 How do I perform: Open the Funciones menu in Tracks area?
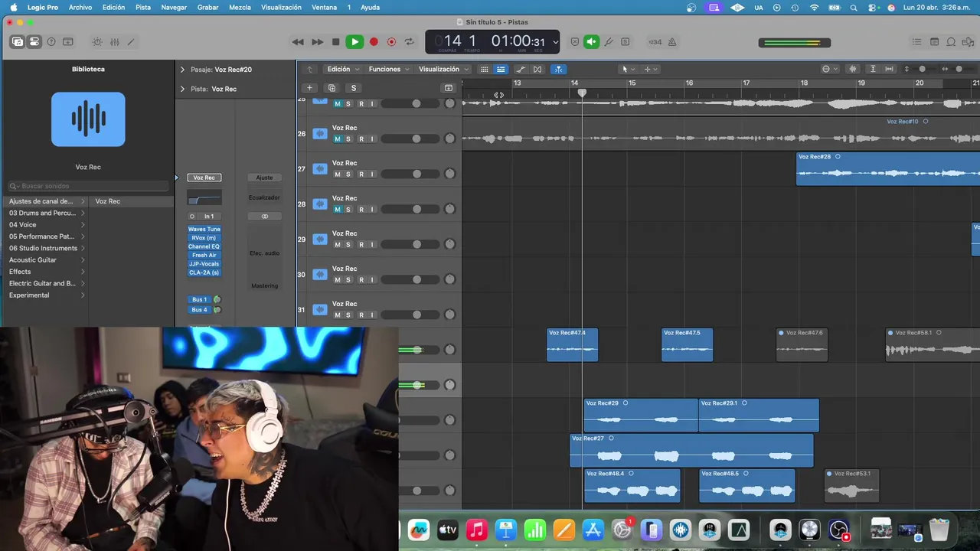tap(387, 69)
